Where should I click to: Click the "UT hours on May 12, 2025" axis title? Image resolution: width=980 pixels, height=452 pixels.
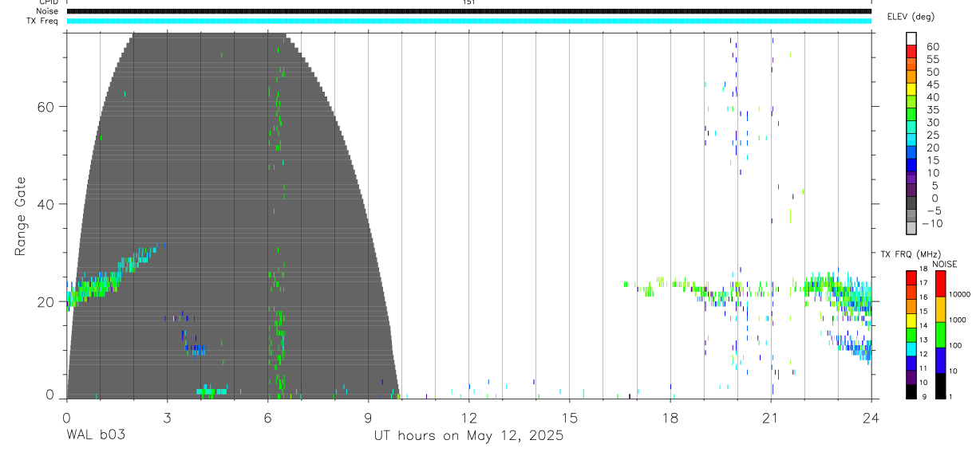click(468, 436)
